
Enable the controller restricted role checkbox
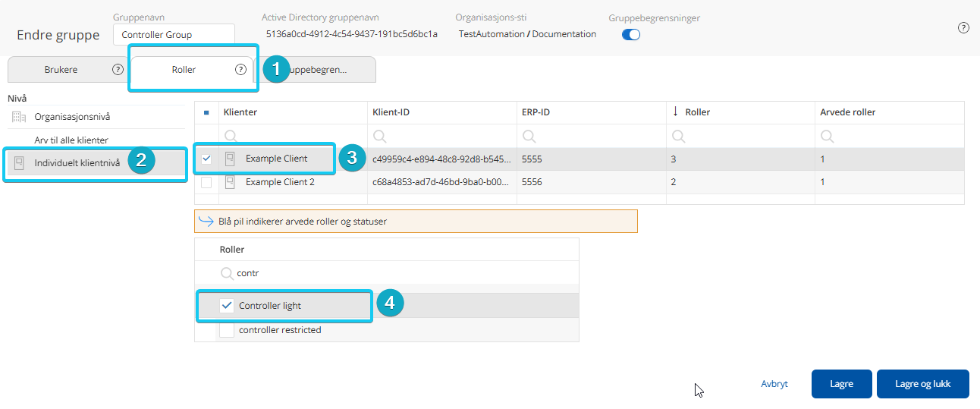pyautogui.click(x=226, y=330)
